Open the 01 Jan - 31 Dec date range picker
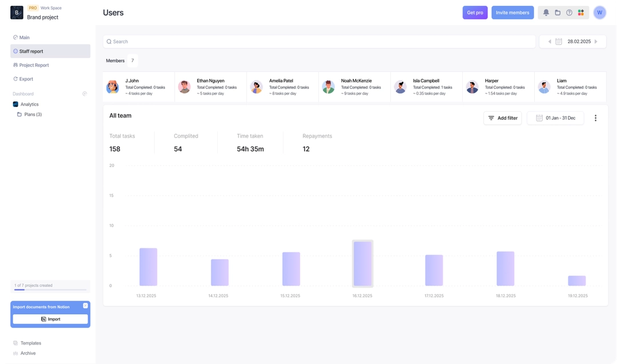617x364 pixels. (555, 118)
